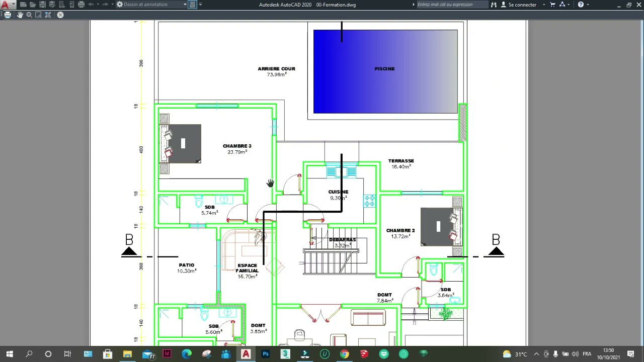The width and height of the screenshot is (644, 362).
Task: Open the Windows Start menu
Action: pyautogui.click(x=10, y=354)
